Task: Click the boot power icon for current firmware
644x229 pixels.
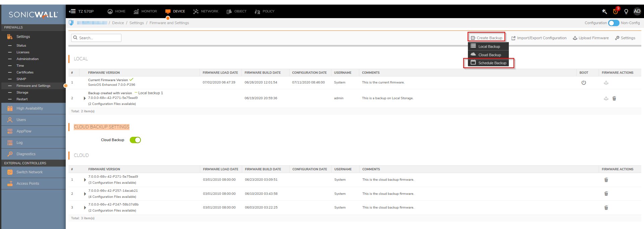Action: pyautogui.click(x=584, y=82)
